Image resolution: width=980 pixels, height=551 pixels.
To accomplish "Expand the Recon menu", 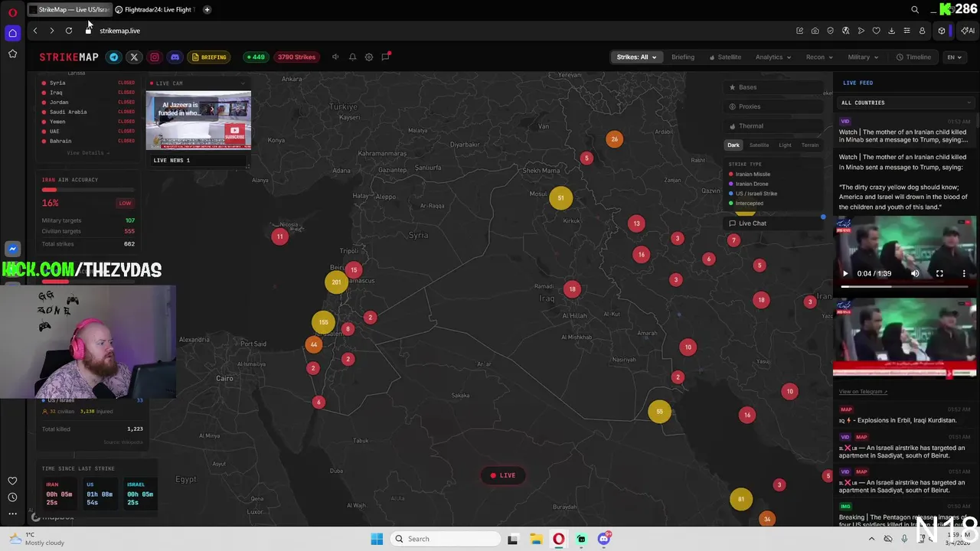I will (818, 57).
